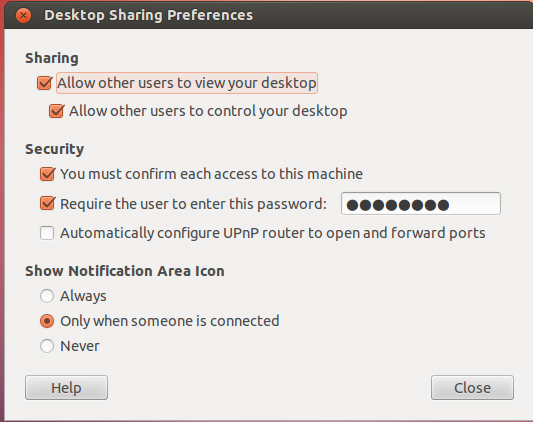
Task: Untick the 'Require the user to enter this password' checkbox
Action: point(47,203)
